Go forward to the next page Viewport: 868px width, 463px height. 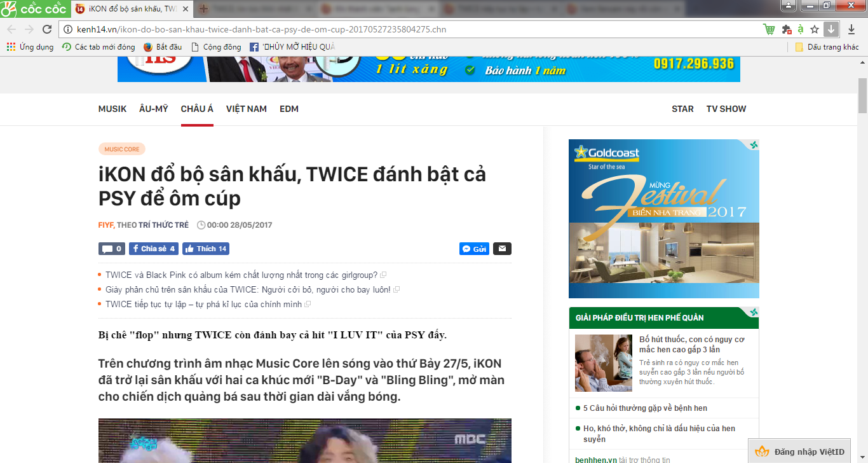29,29
